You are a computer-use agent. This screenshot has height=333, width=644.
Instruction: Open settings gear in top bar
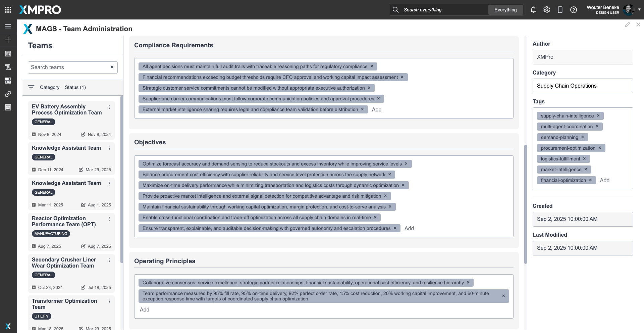pyautogui.click(x=546, y=10)
